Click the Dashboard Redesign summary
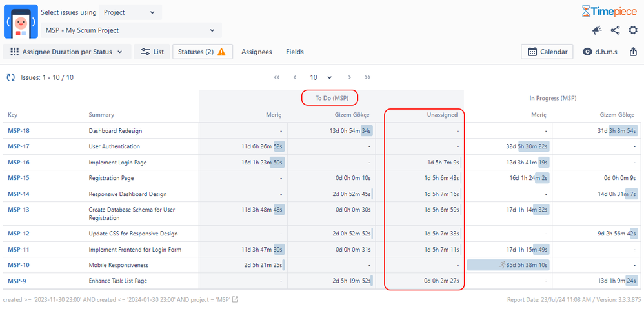This screenshot has width=644, height=309. coord(116,131)
